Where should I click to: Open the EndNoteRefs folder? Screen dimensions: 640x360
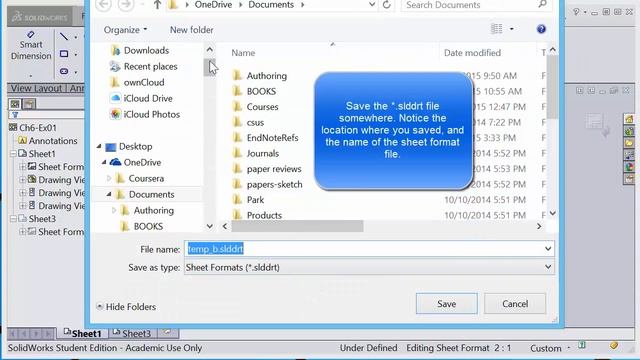(x=265, y=138)
